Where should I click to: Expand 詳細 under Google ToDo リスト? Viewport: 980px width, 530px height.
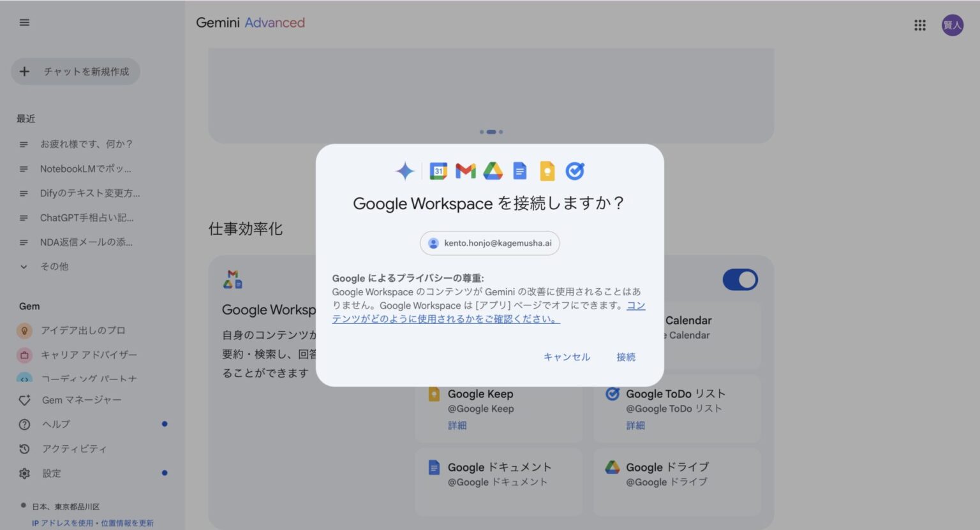pyautogui.click(x=635, y=425)
